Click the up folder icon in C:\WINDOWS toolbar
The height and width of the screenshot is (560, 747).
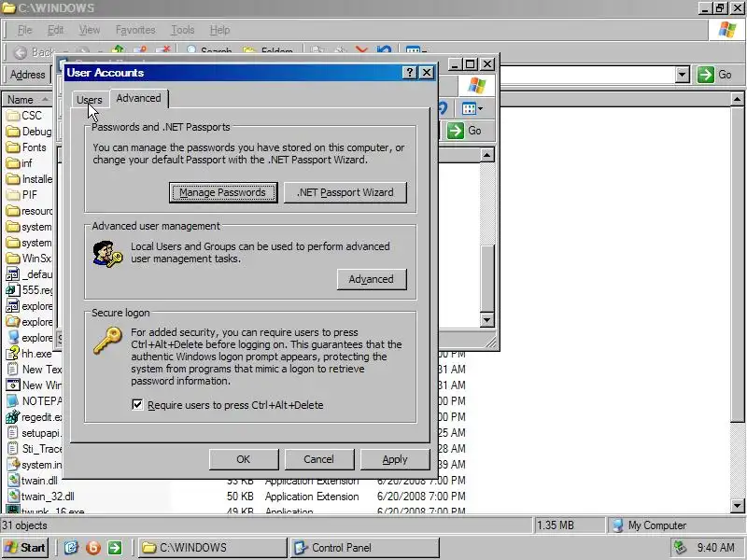click(118, 49)
